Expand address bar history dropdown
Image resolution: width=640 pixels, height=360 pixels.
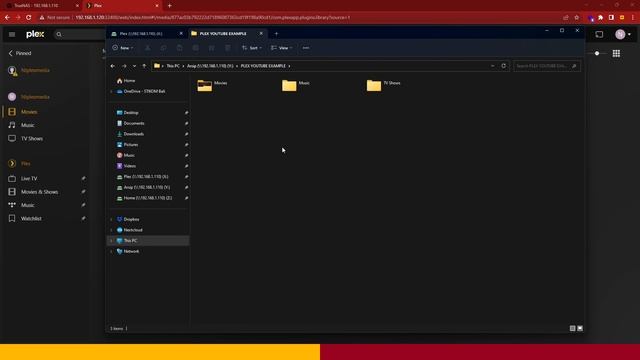493,66
